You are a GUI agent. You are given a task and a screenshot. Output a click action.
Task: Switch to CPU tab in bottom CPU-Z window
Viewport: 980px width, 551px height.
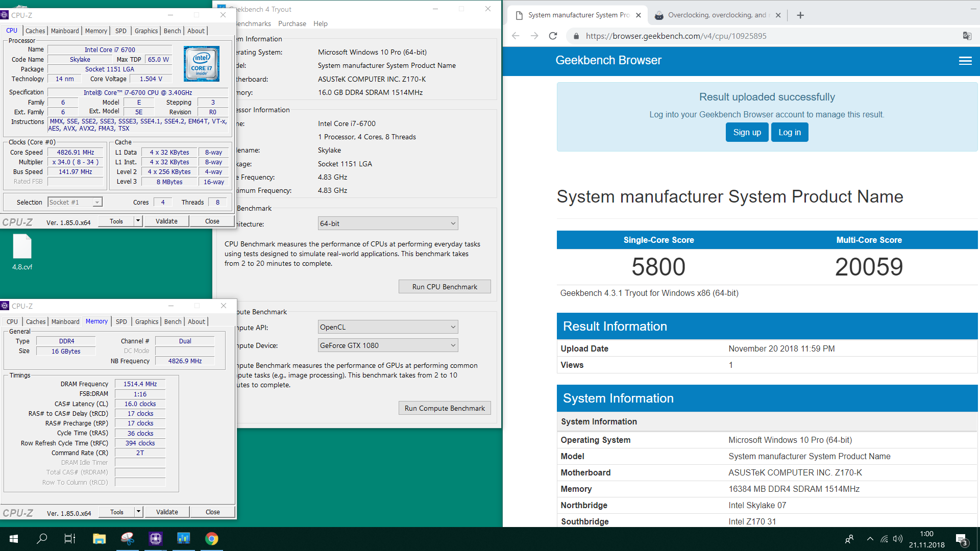(x=12, y=321)
